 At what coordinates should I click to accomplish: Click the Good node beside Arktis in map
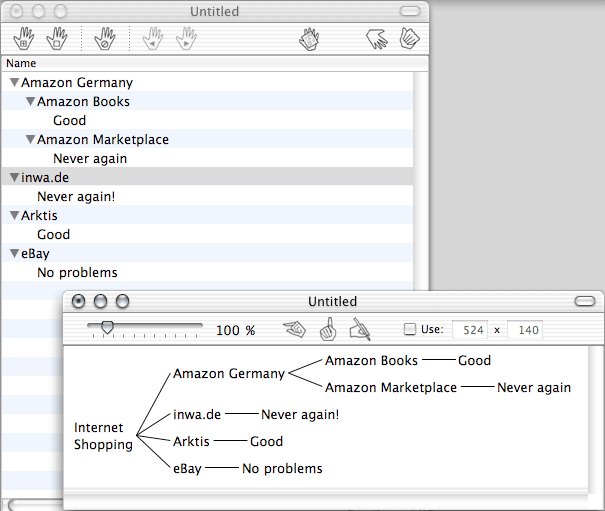coord(266,441)
